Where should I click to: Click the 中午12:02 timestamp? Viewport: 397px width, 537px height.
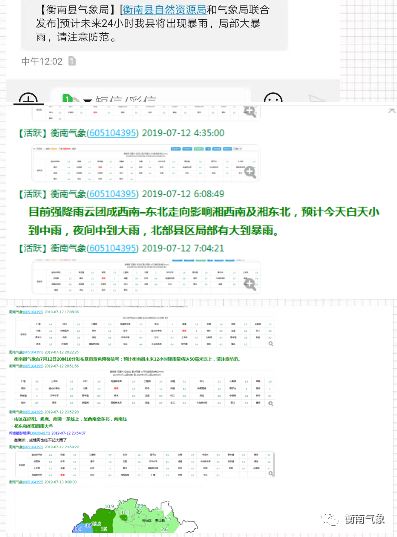click(42, 61)
